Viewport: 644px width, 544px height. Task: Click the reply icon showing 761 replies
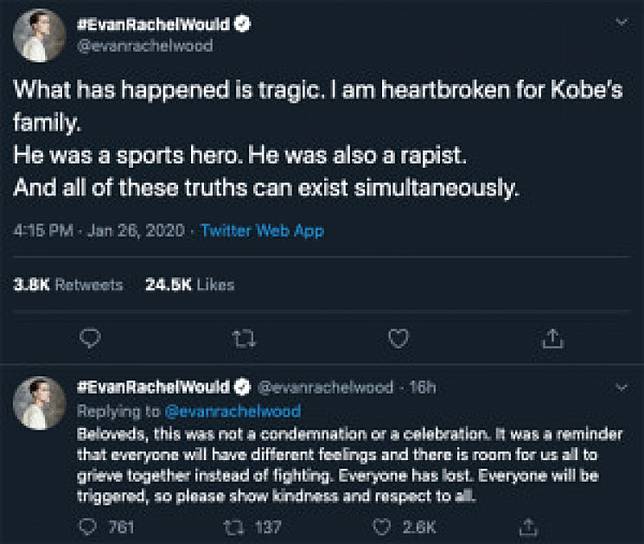90,526
